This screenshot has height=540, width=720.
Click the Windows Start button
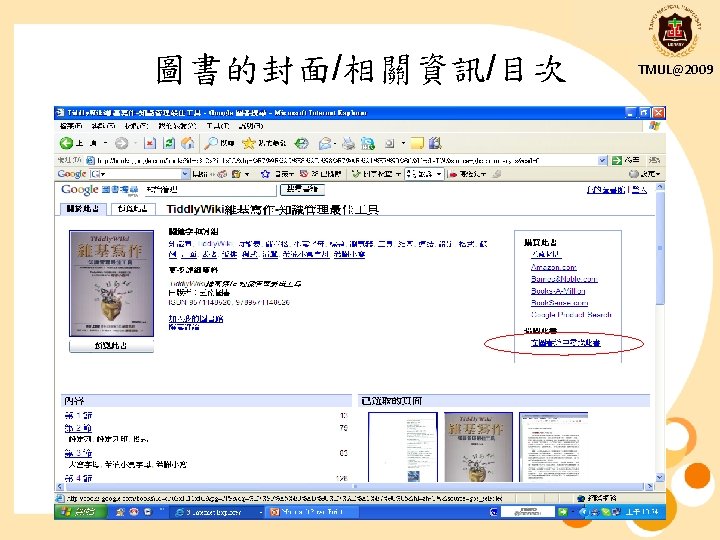point(80,512)
